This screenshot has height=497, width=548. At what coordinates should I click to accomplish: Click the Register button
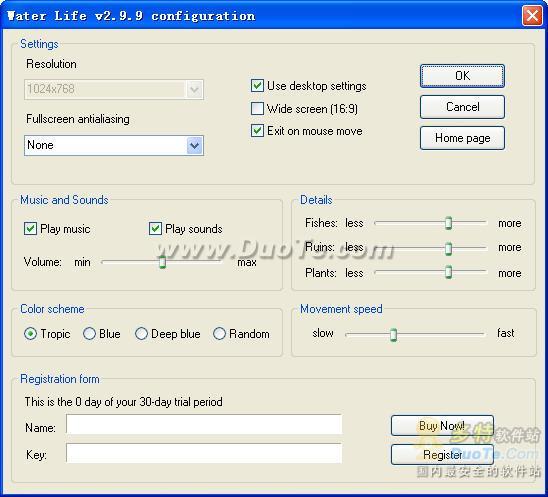[442, 454]
